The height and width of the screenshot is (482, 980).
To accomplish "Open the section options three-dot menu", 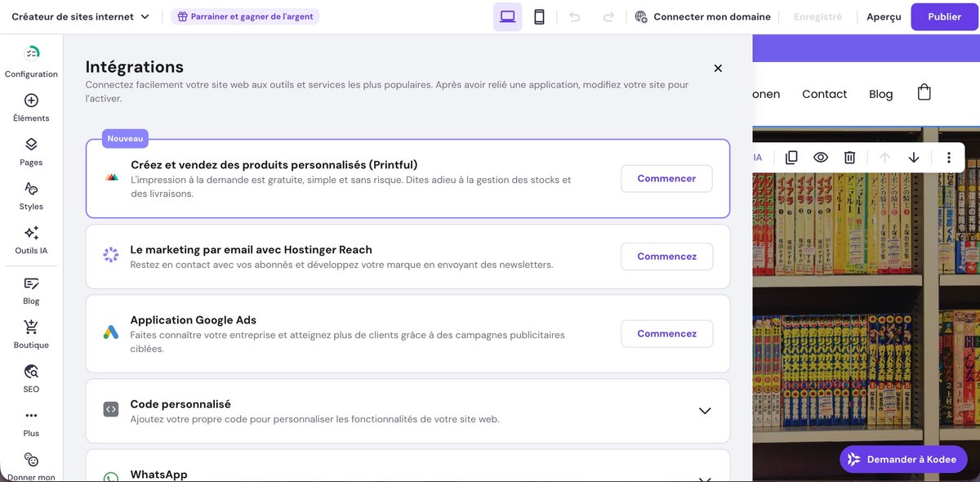I will tap(948, 156).
